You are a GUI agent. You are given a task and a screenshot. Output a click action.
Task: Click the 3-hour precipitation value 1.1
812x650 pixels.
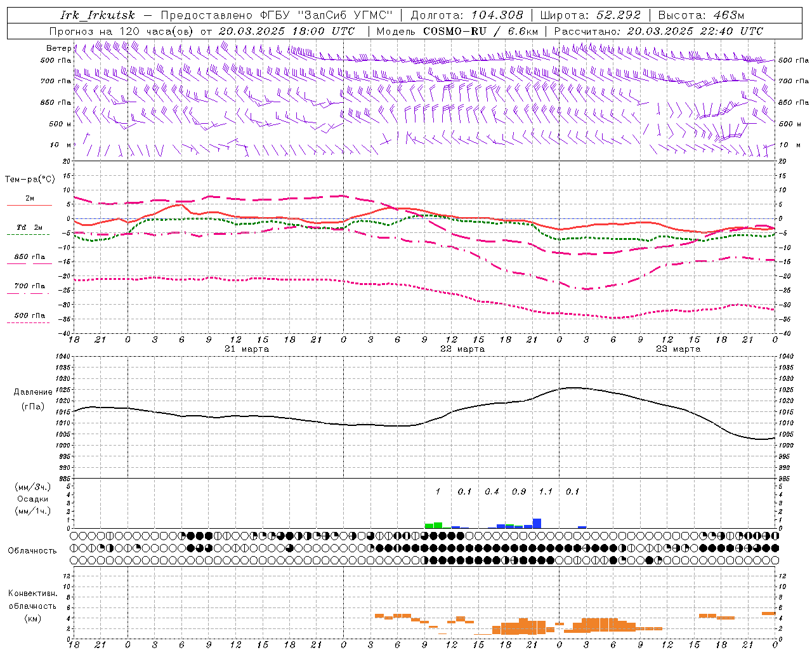pos(546,491)
